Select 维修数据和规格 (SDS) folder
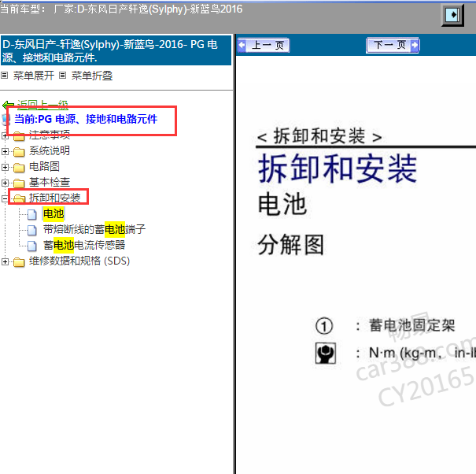Image resolution: width=476 pixels, height=474 pixels. [79, 261]
